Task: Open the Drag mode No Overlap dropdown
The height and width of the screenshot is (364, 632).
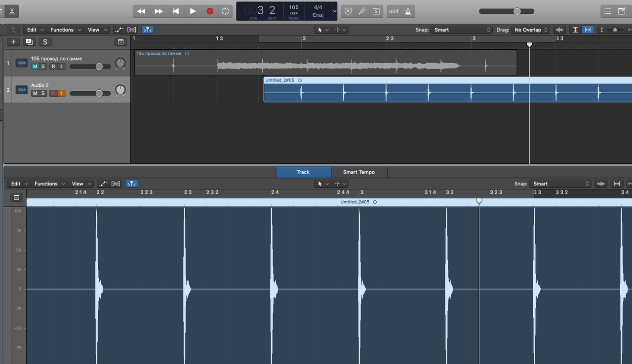Action: tap(530, 30)
